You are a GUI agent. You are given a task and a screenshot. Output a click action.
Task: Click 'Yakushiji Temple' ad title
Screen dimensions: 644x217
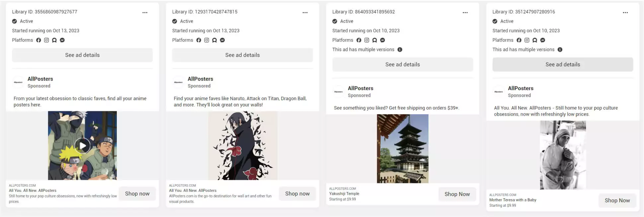[x=344, y=194]
